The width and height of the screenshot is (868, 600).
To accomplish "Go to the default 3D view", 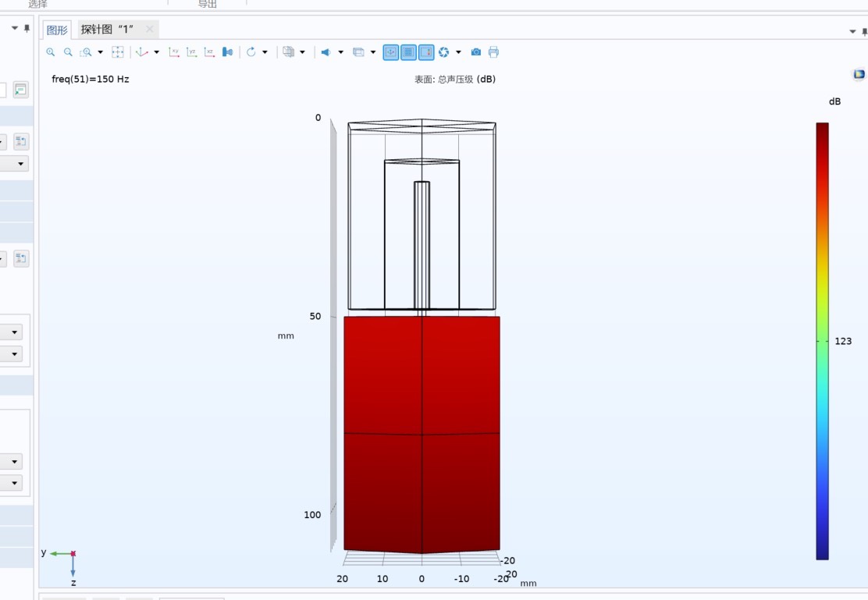I will pyautogui.click(x=142, y=52).
